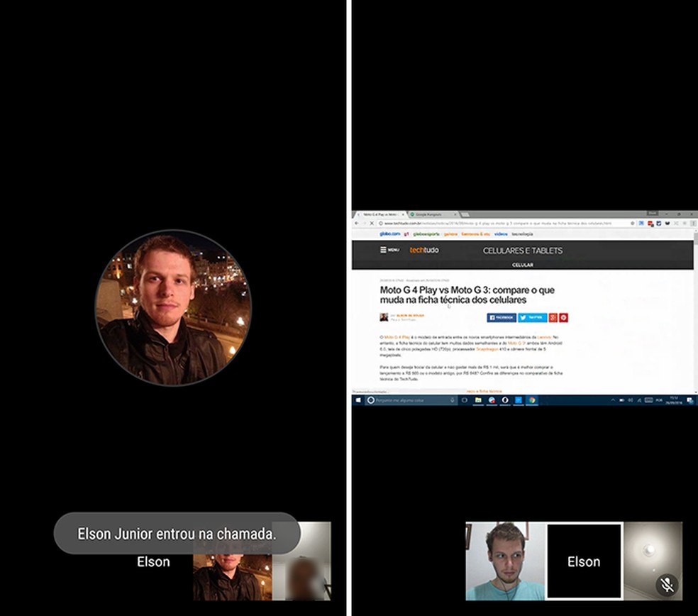Select the CELULAR category tab

(523, 265)
